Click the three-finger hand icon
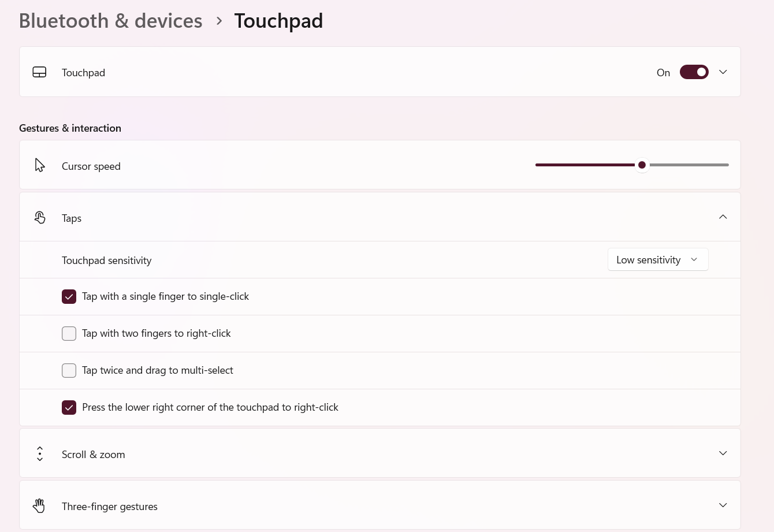The image size is (774, 532). (x=39, y=505)
